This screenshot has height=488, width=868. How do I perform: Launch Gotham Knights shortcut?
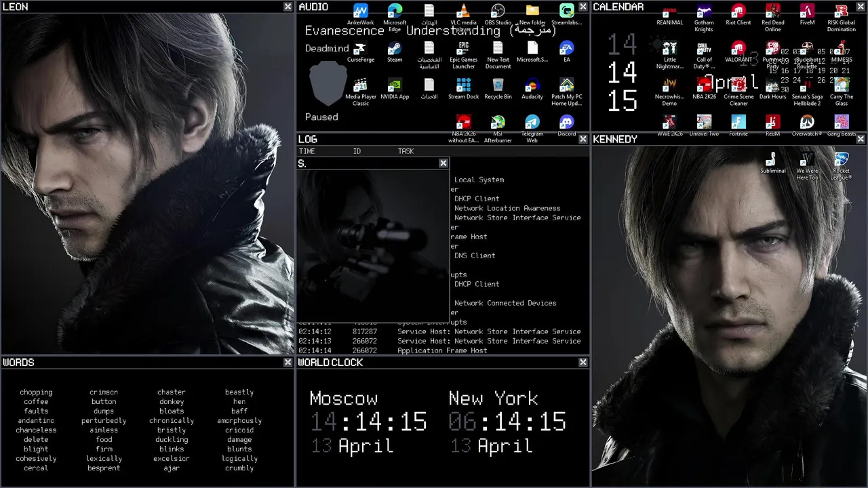pyautogui.click(x=704, y=18)
